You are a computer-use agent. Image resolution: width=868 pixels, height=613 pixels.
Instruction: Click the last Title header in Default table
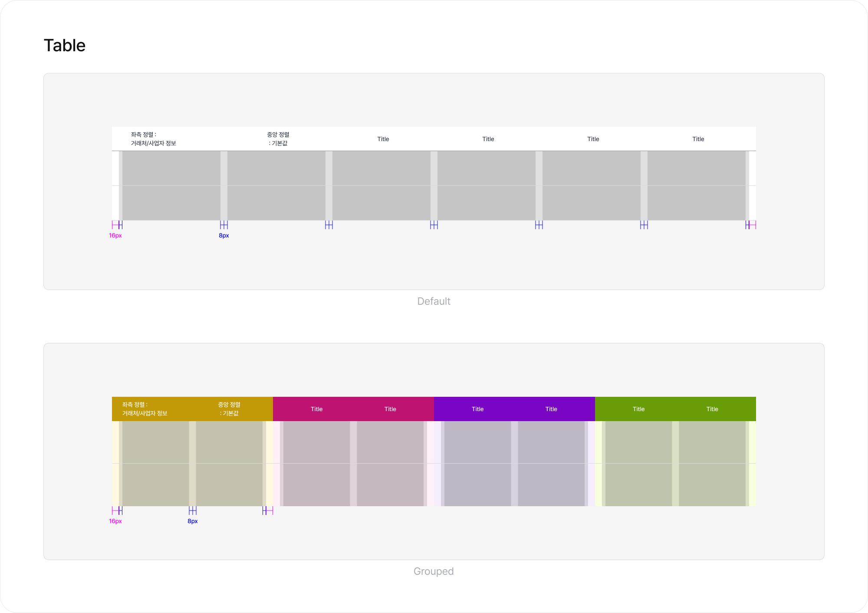[x=698, y=139]
